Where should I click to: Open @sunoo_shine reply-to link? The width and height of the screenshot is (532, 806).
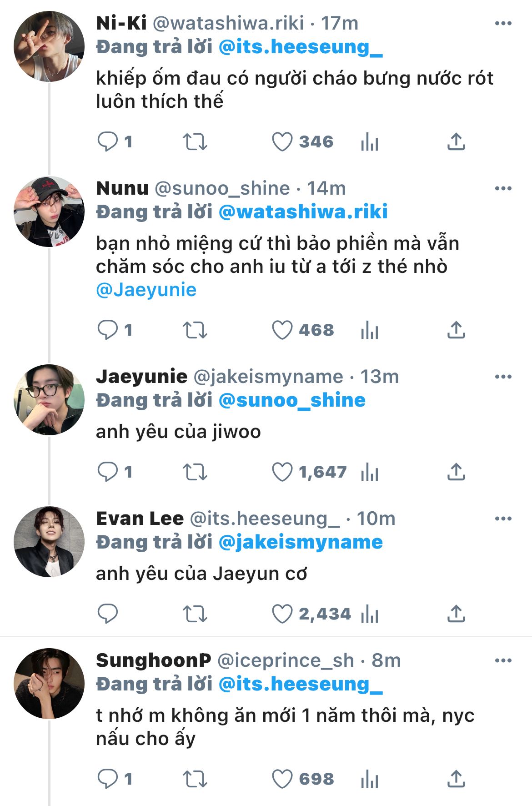point(292,400)
